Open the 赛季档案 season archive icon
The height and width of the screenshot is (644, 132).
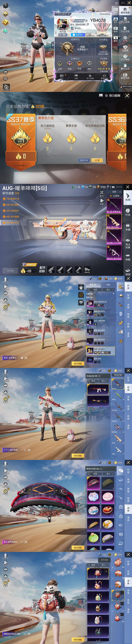point(104,77)
